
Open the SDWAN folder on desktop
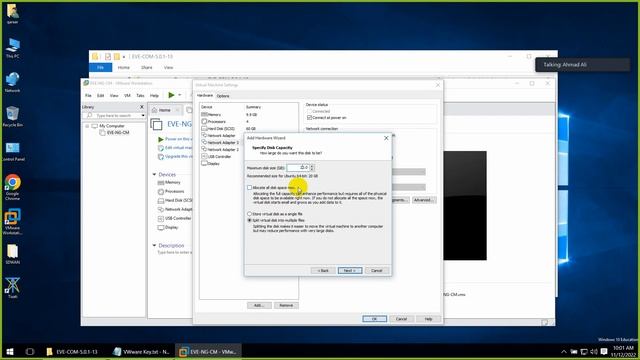(12, 254)
